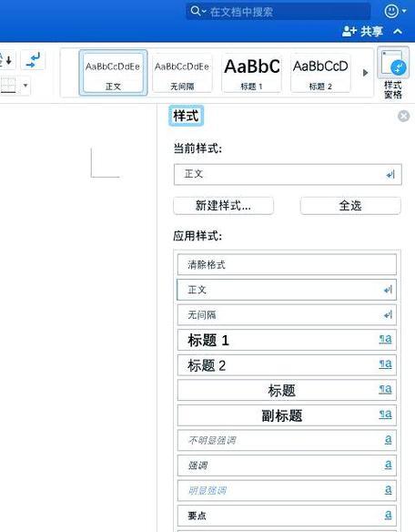Apply 标题 2 style from the list
415x532 pixels.
(x=287, y=365)
